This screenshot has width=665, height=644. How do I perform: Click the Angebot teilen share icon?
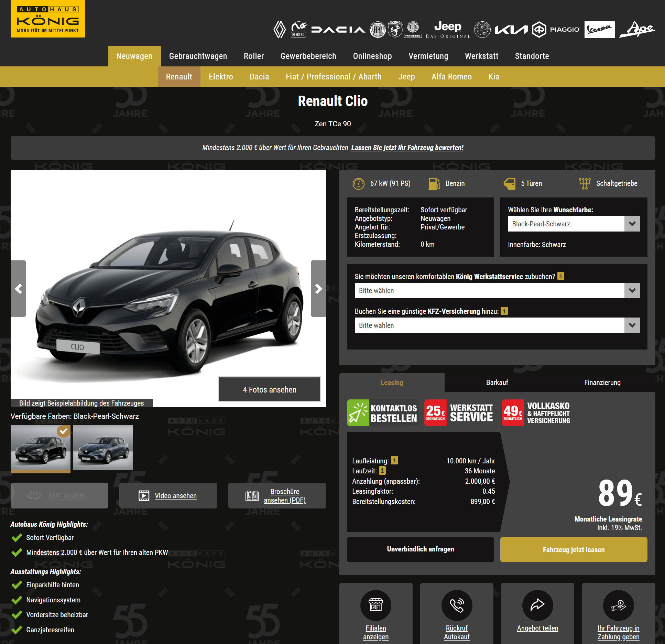click(x=537, y=605)
